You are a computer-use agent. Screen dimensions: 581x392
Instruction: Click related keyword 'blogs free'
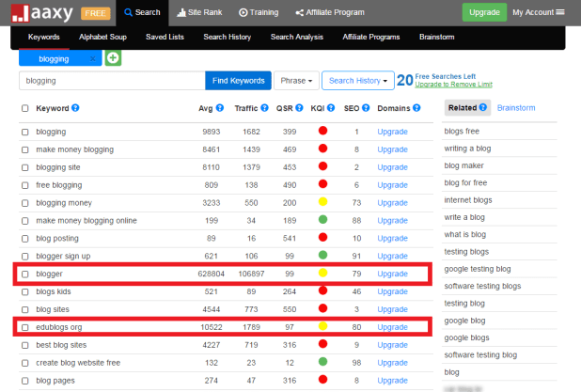[462, 132]
